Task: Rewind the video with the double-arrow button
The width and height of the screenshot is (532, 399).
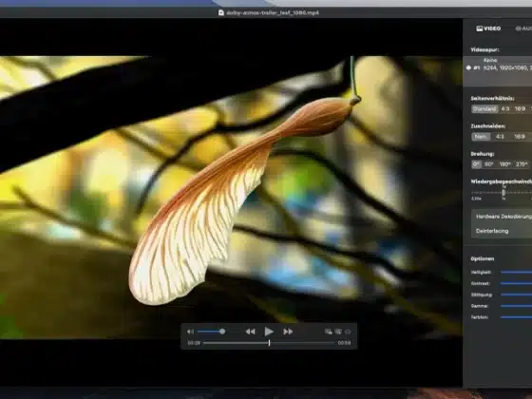Action: coord(251,332)
